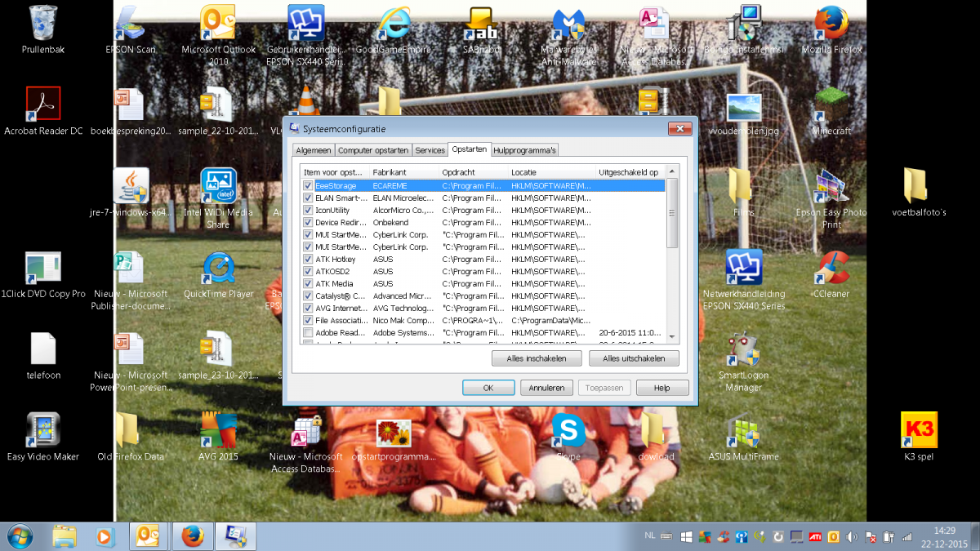Open the Hulpprogramma's tab

point(525,150)
